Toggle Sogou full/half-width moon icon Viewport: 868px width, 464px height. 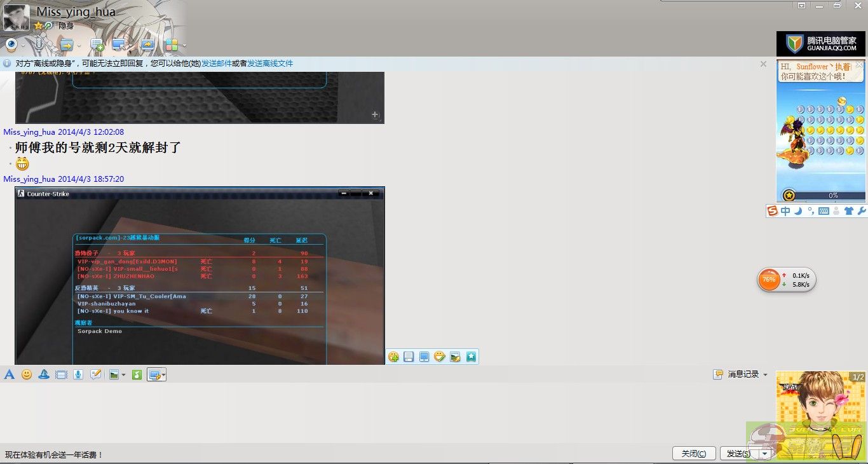798,211
